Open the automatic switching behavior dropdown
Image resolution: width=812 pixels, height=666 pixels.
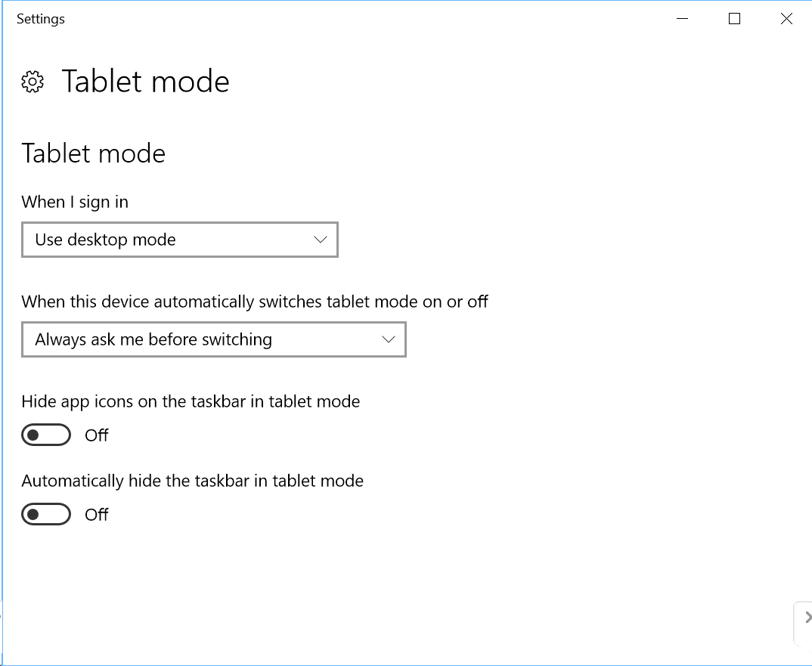click(214, 339)
